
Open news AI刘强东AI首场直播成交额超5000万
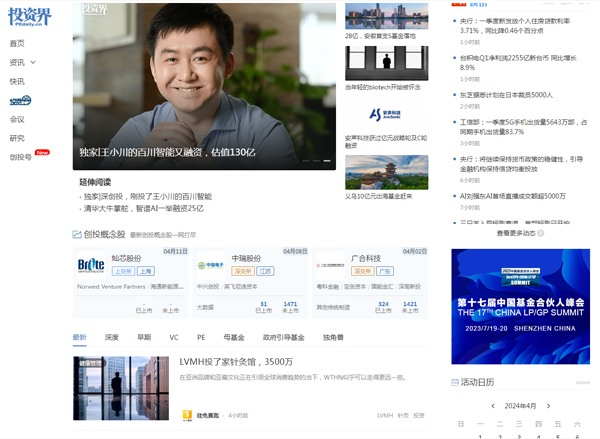click(x=512, y=196)
